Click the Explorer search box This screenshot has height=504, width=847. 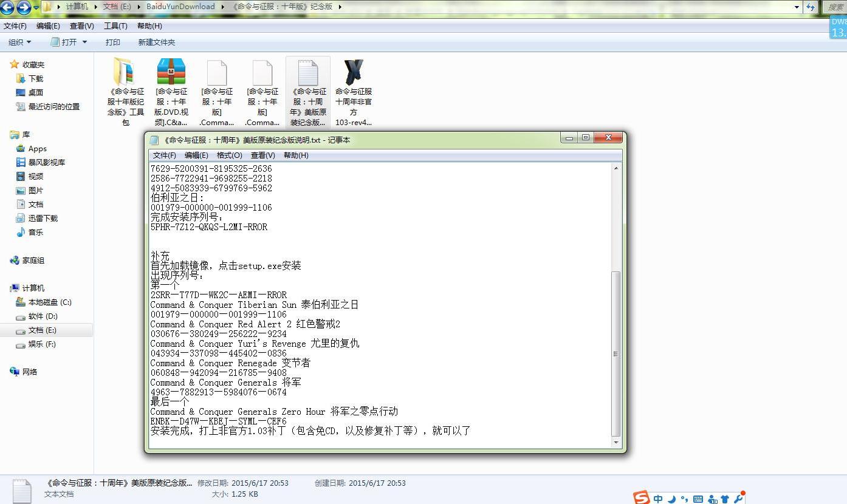(x=834, y=7)
